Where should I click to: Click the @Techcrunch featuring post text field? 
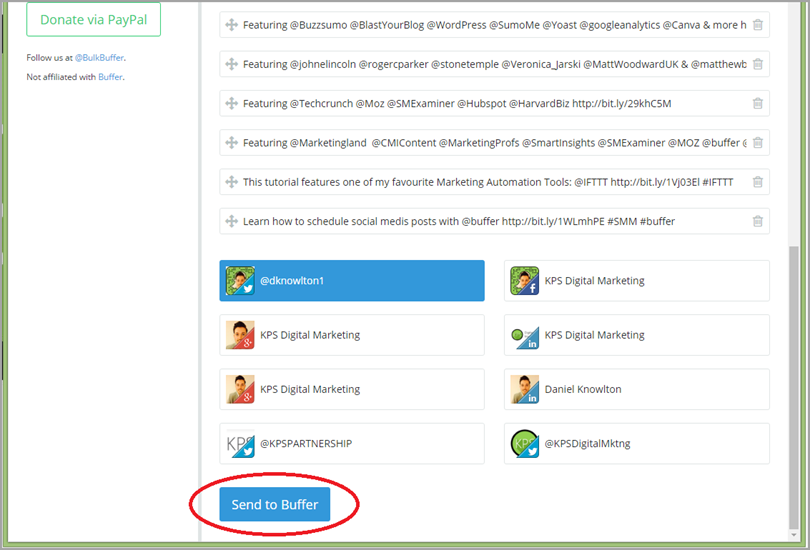[x=490, y=103]
